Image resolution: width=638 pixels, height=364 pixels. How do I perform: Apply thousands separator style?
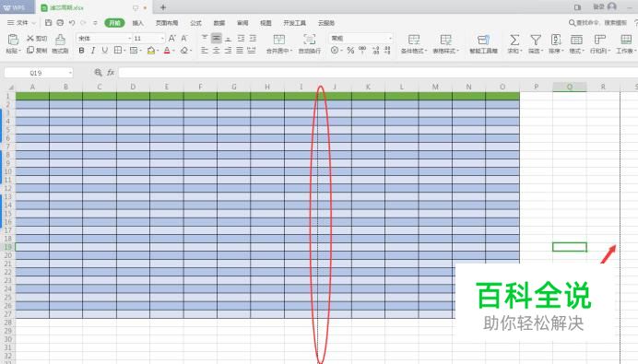[x=362, y=51]
